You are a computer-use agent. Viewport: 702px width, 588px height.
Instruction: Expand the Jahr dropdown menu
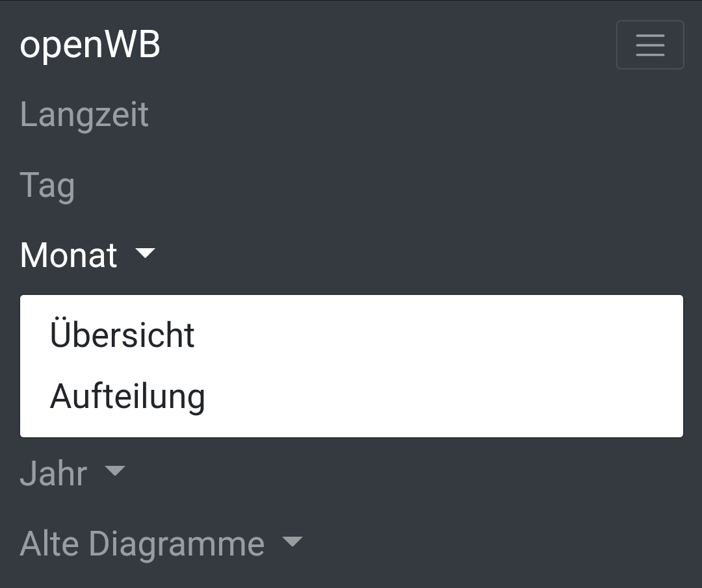(71, 473)
